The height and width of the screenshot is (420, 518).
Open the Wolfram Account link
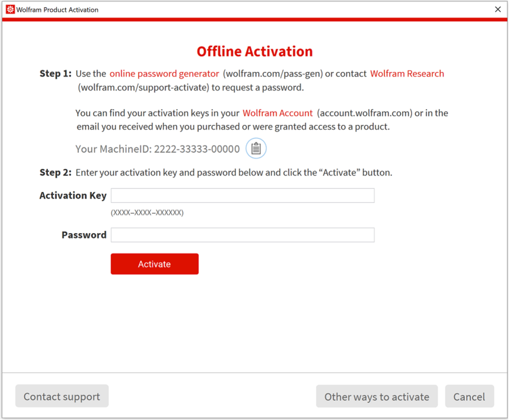pyautogui.click(x=278, y=113)
